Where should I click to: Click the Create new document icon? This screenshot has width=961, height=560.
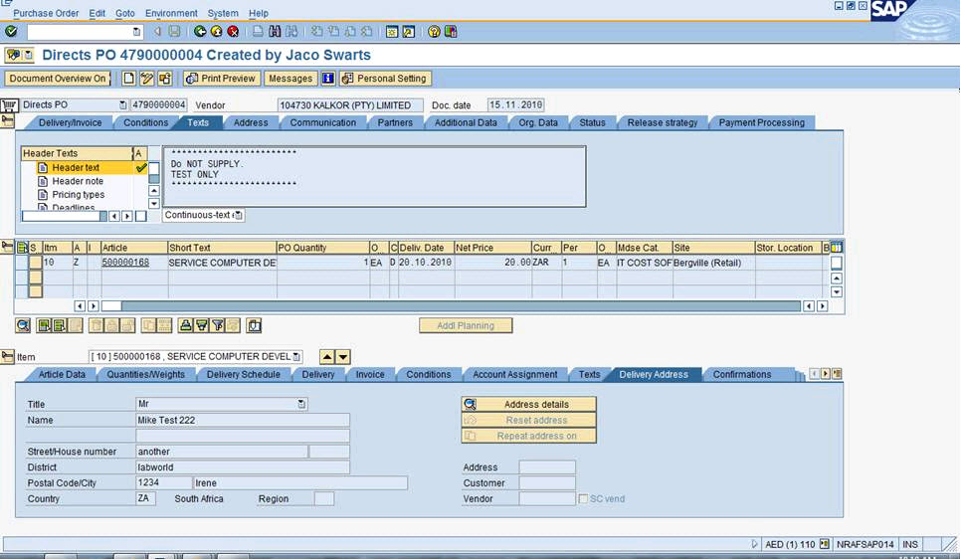128,79
